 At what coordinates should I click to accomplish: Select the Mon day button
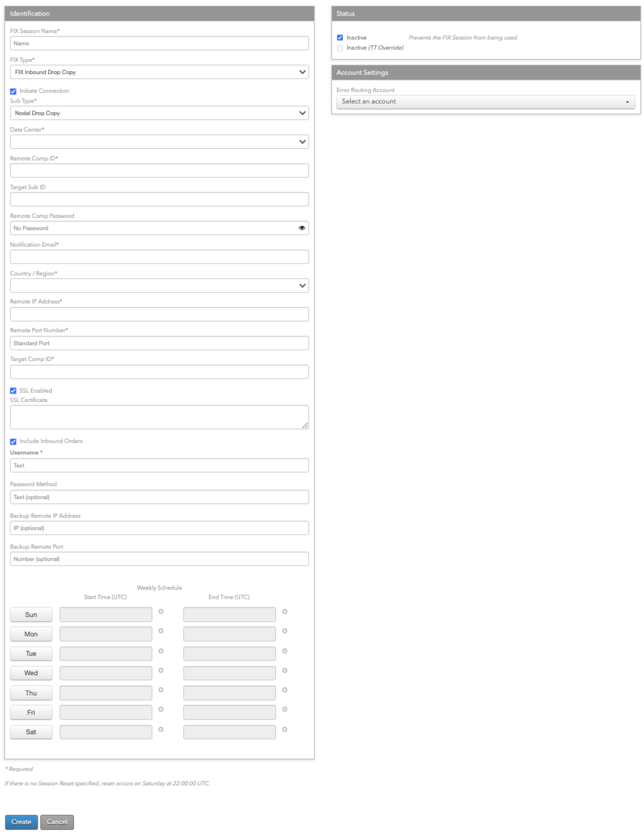[31, 634]
